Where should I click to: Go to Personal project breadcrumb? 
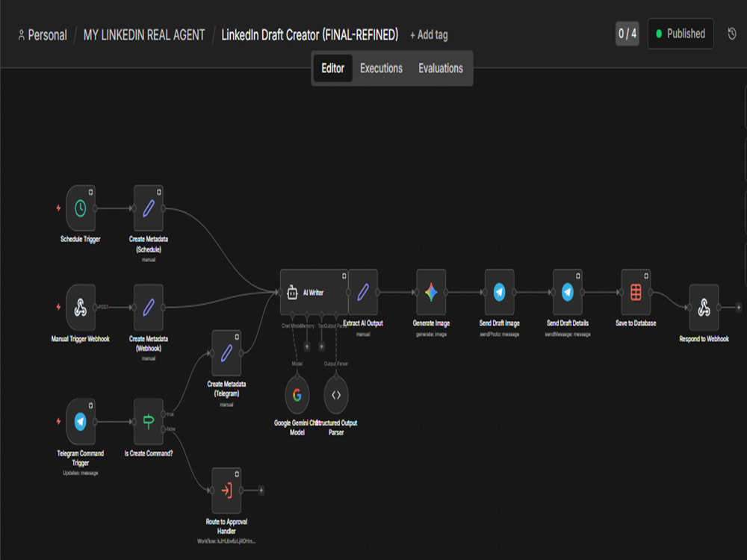47,35
